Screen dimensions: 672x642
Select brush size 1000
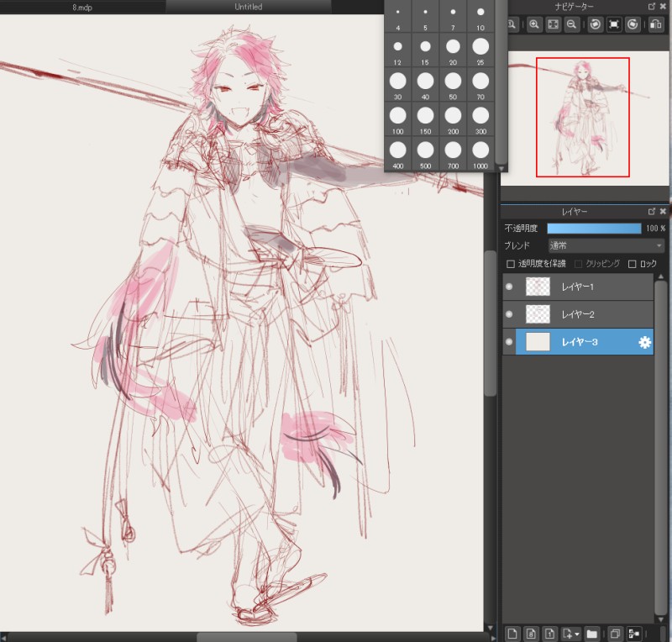[x=480, y=154]
